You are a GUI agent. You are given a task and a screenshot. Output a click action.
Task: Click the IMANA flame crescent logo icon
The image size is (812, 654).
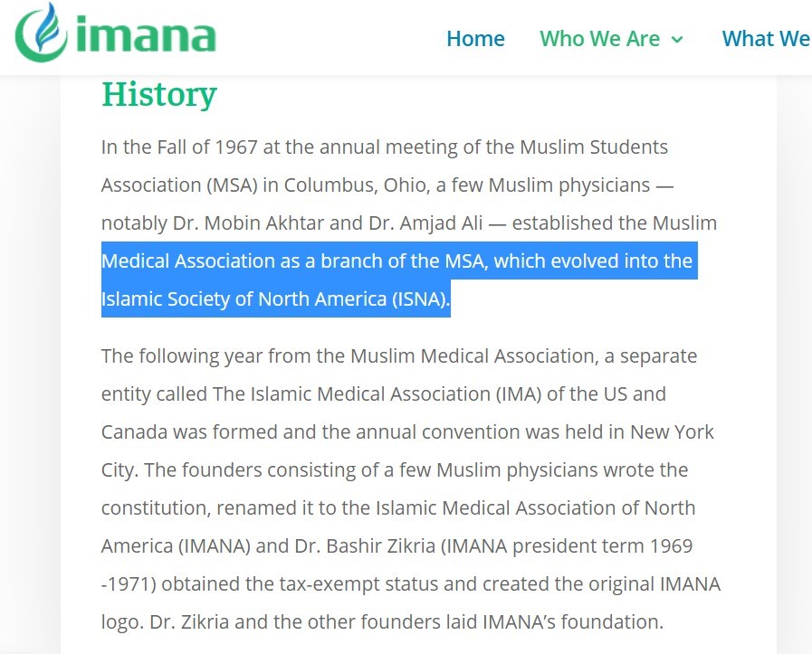pyautogui.click(x=42, y=32)
